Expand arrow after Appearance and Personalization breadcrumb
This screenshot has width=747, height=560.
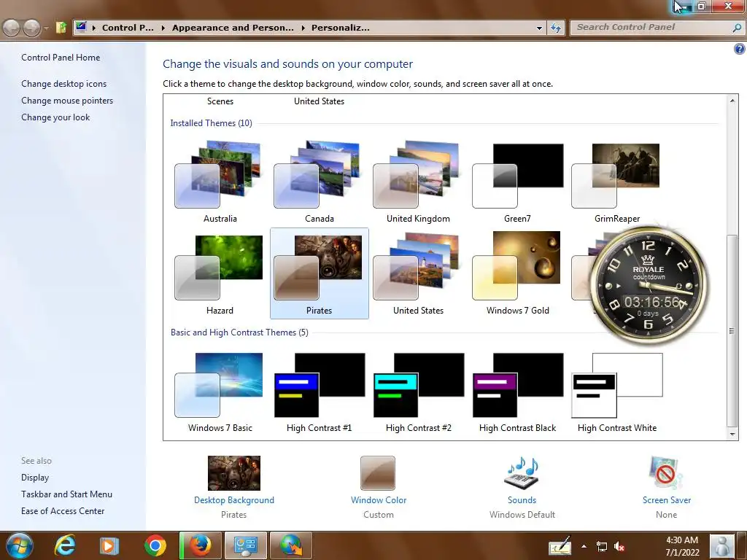303,28
